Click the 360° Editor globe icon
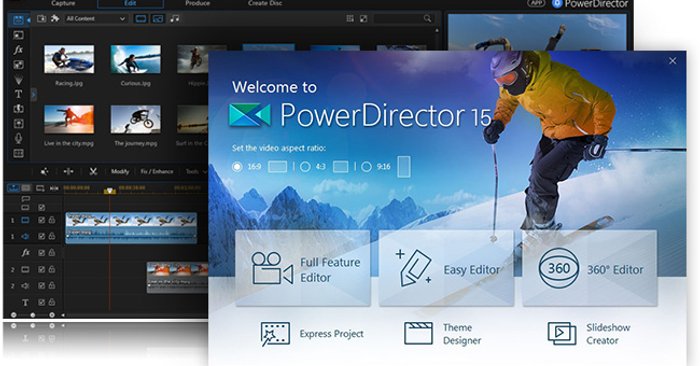This screenshot has height=366, width=700. point(558,269)
